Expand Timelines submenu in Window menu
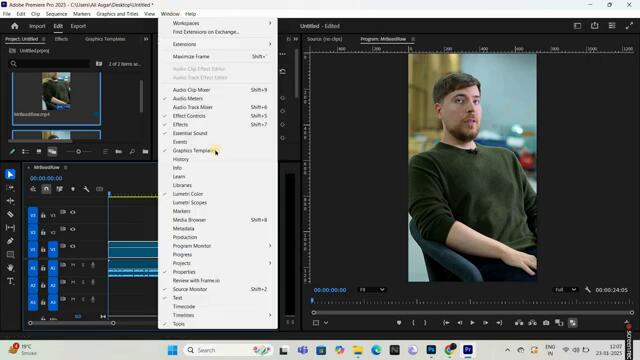 coord(218,315)
